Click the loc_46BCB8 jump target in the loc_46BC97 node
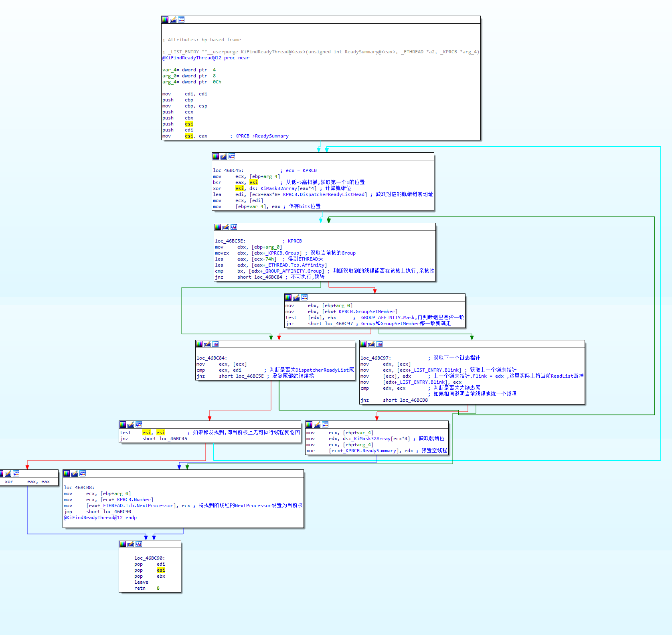 click(414, 400)
